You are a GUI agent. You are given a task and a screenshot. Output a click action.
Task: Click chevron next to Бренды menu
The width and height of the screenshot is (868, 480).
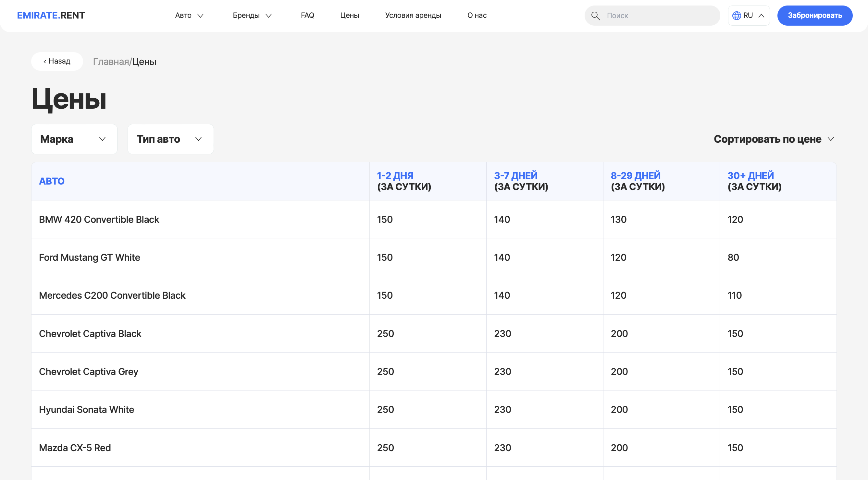[268, 16]
